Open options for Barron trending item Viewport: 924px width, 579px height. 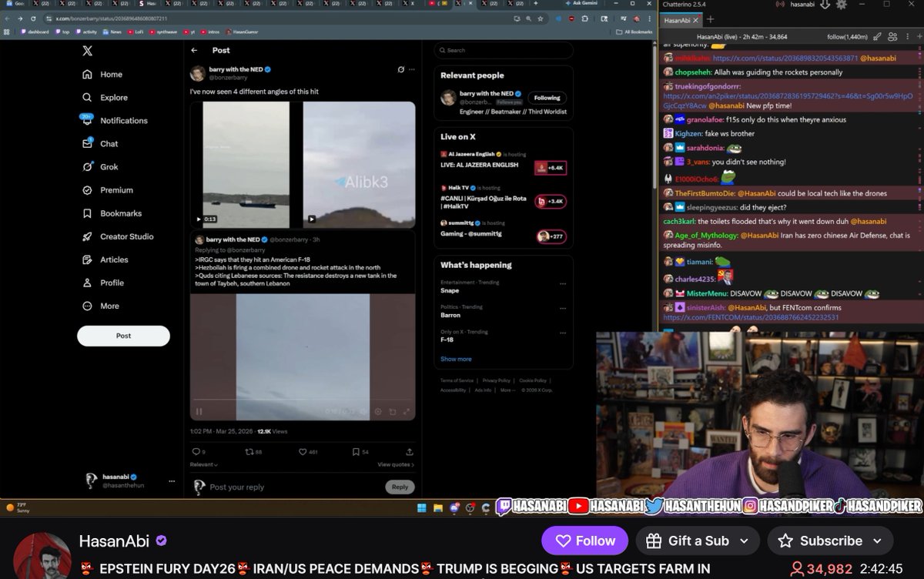[x=563, y=308]
